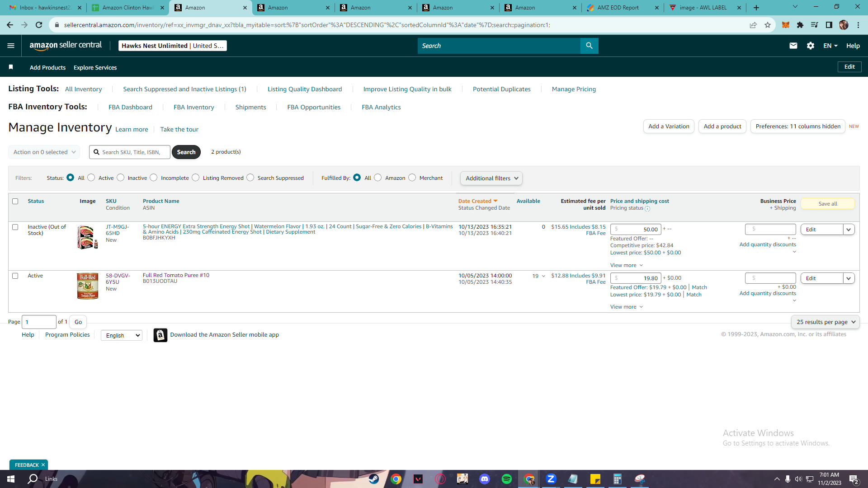The height and width of the screenshot is (488, 868).
Task: Open a new browser tab
Action: pos(756,8)
